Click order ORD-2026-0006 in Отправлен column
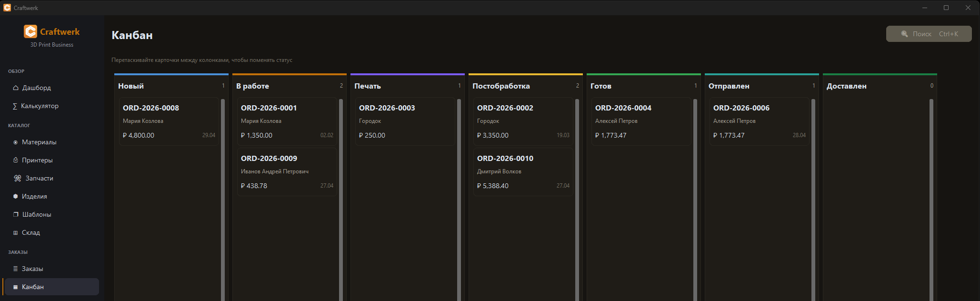980x301 pixels. click(x=759, y=121)
